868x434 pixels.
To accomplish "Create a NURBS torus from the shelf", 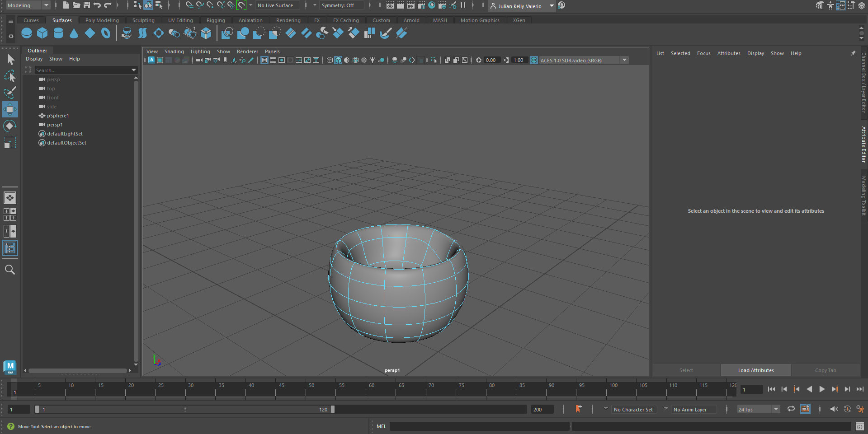I will coord(106,33).
